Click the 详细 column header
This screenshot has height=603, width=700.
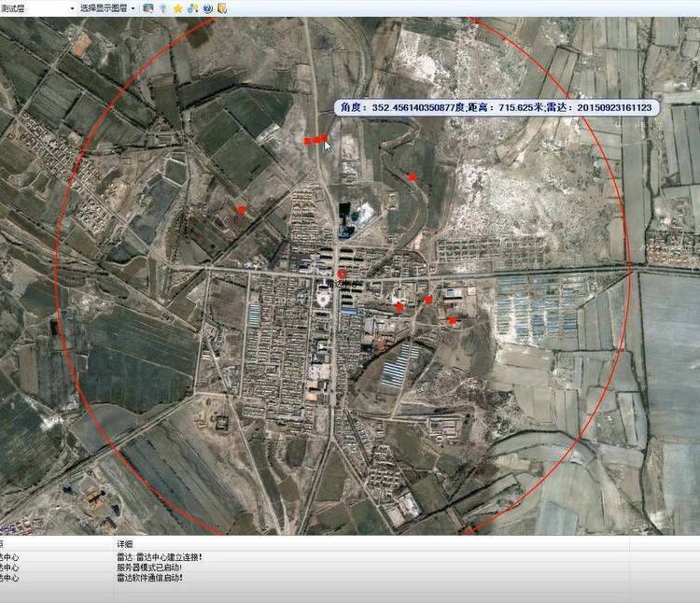tap(124, 544)
